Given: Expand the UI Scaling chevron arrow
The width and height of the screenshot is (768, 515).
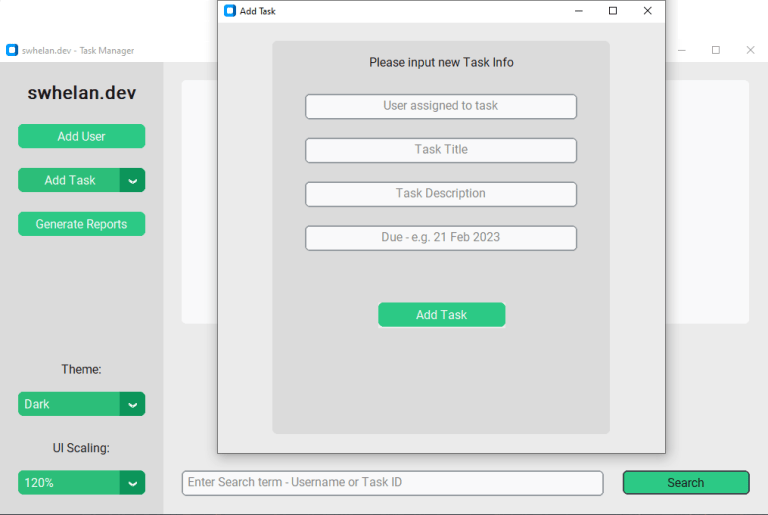Looking at the screenshot, I should click(132, 483).
